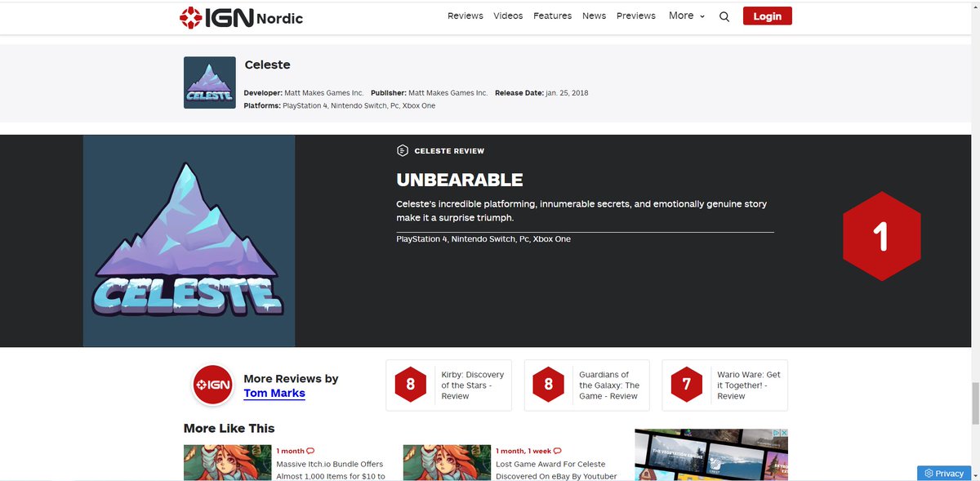This screenshot has height=481, width=980.
Task: Open the IGN Nordic logo homepage
Action: tap(241, 17)
